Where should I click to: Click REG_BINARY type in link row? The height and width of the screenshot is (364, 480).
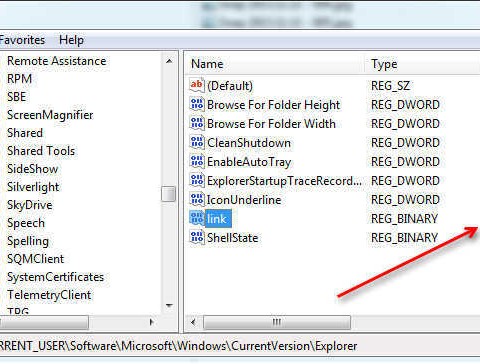click(x=404, y=219)
